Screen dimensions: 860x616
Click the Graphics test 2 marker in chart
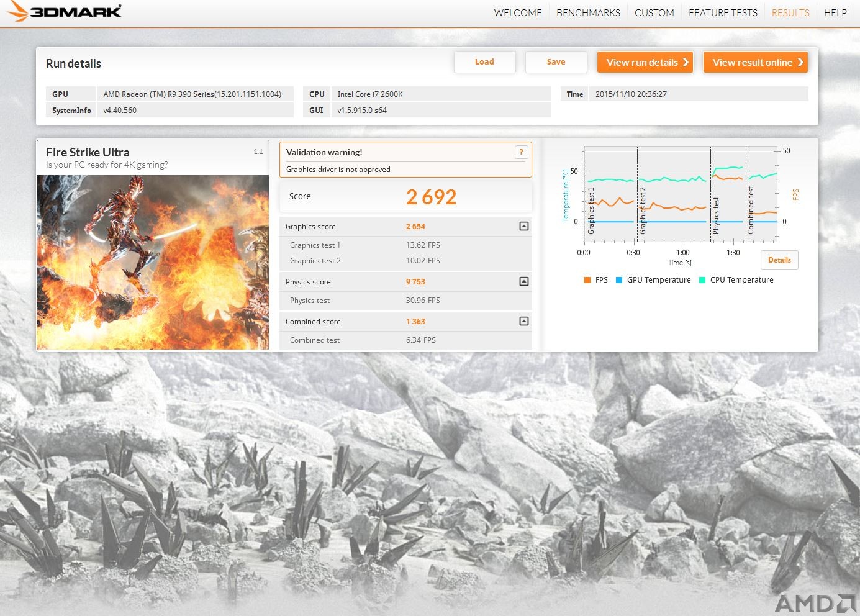point(643,211)
